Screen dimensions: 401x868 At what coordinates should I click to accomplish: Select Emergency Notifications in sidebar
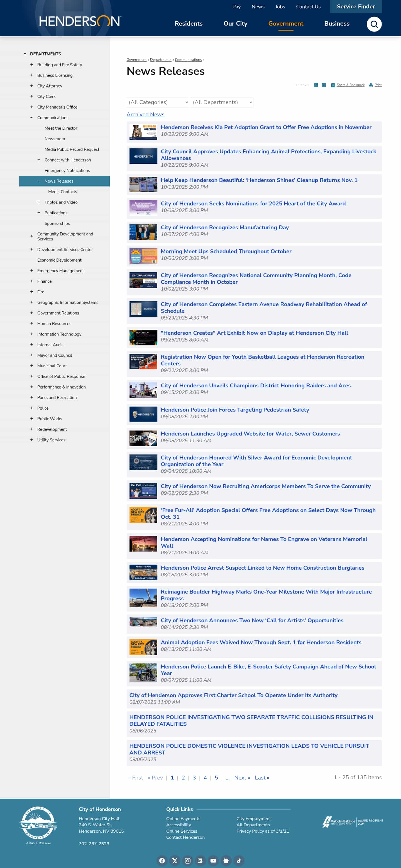click(x=67, y=170)
